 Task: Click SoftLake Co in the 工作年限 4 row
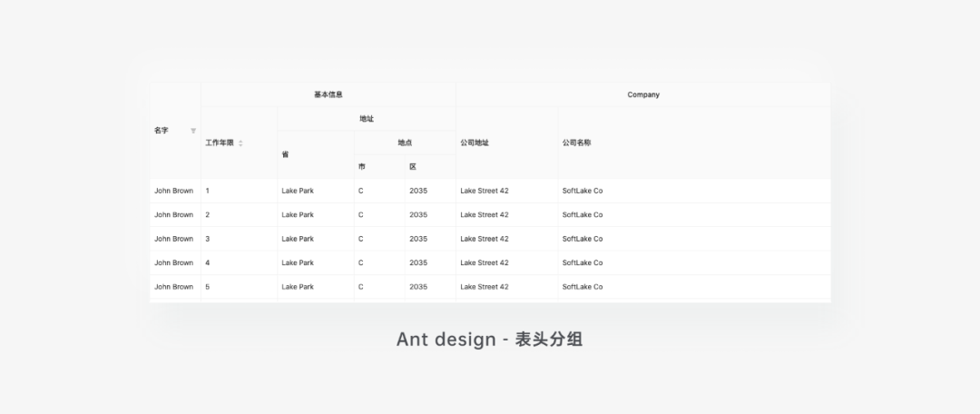583,262
